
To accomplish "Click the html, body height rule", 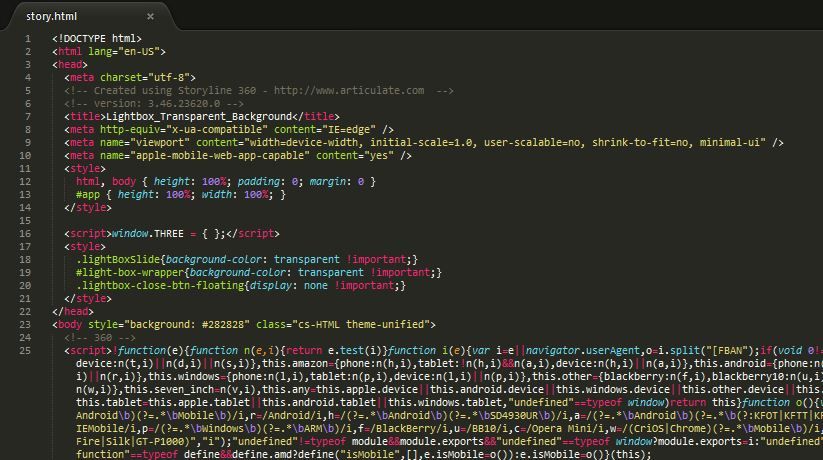I will coord(226,182).
